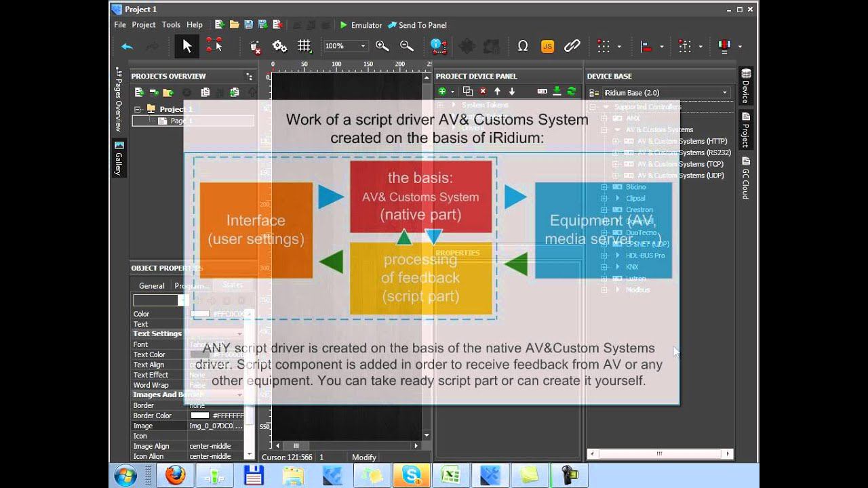The width and height of the screenshot is (868, 488).
Task: Open the File menu
Action: coord(120,25)
